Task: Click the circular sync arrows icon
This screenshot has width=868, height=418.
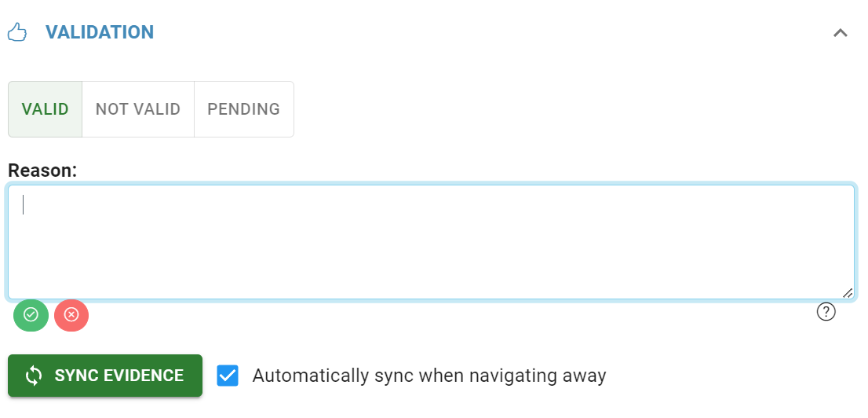Action: click(x=34, y=376)
